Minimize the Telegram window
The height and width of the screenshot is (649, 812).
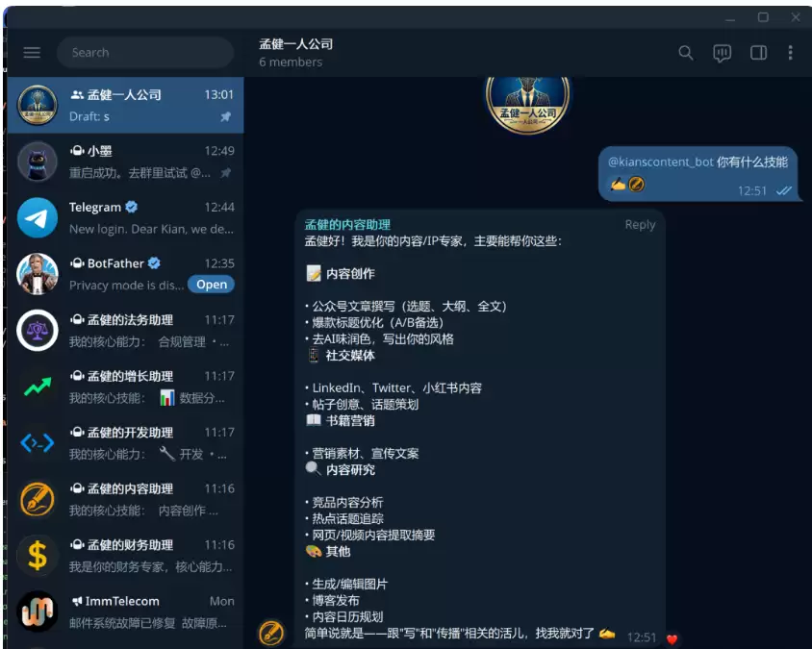pos(730,18)
